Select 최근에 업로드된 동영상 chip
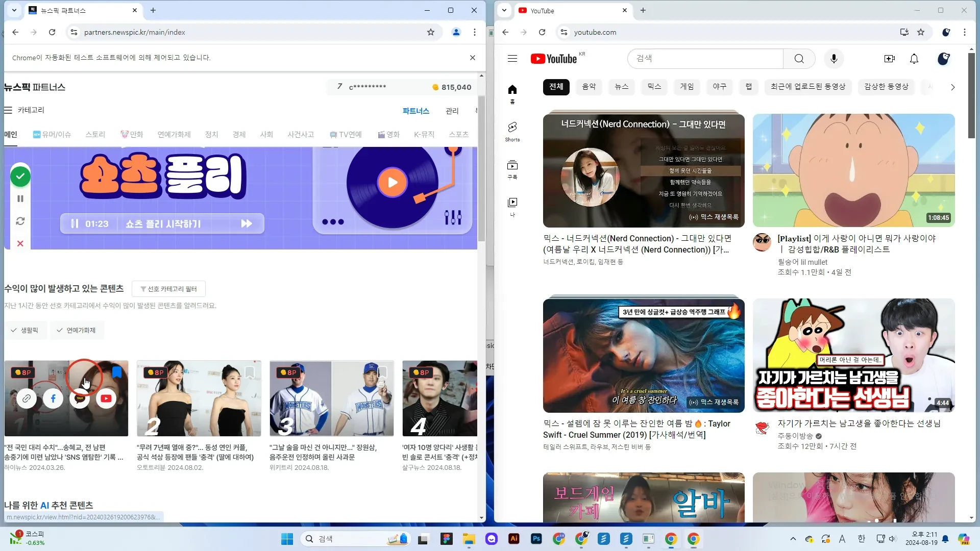The image size is (980, 551). (x=808, y=87)
